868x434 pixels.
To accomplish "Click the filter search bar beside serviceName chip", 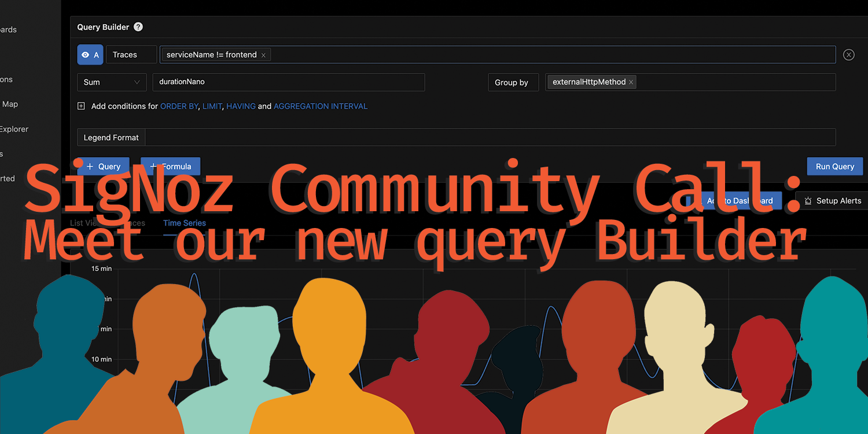I will click(x=553, y=55).
